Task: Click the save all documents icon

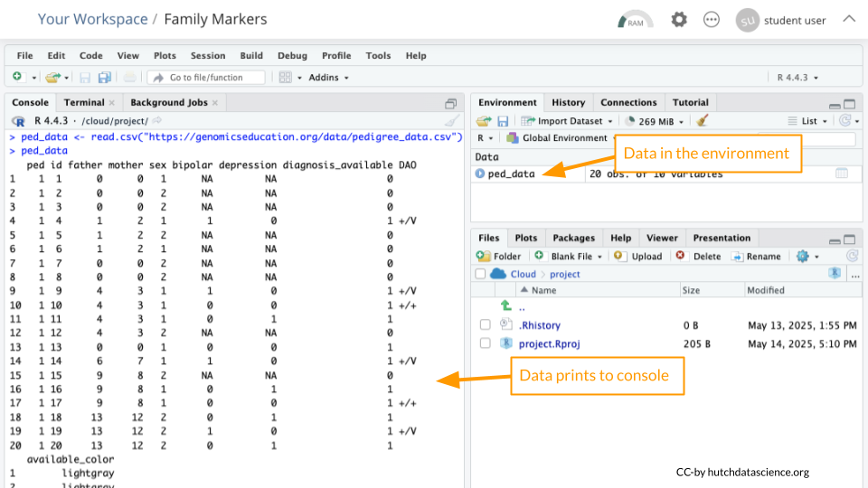Action: pyautogui.click(x=104, y=78)
